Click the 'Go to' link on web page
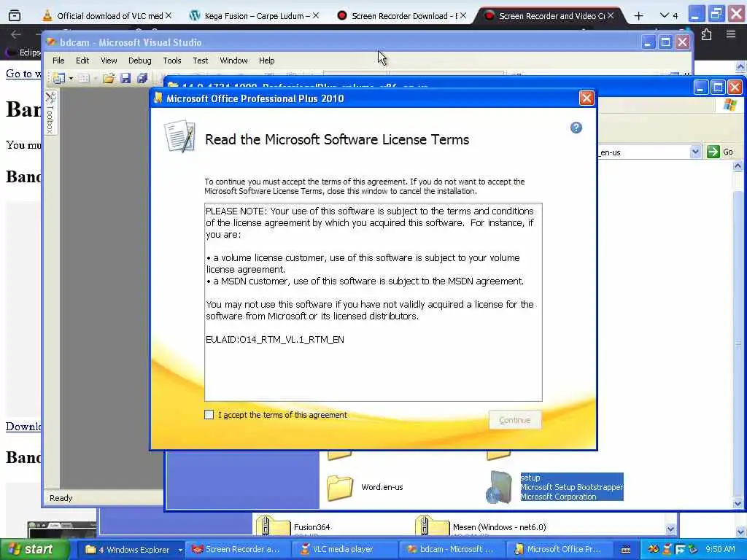 (23, 74)
